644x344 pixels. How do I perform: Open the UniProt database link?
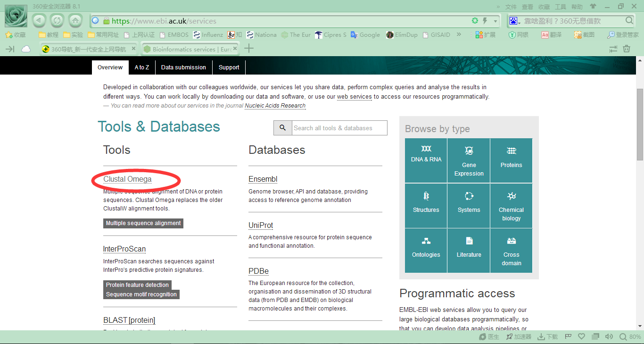coord(261,226)
